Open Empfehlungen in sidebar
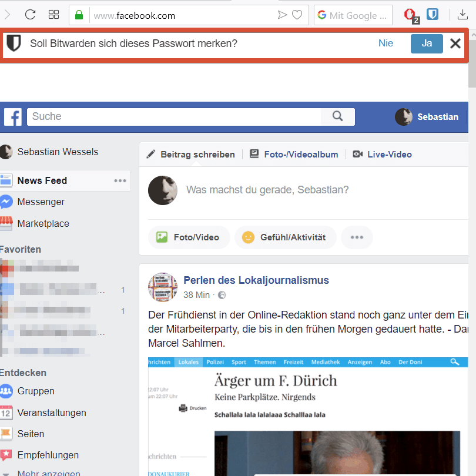Screen dimensions: 476x476 [48, 455]
